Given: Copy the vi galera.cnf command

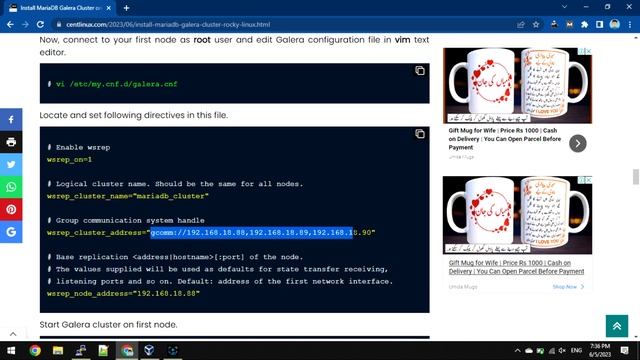Looking at the screenshot, I should (x=420, y=71).
